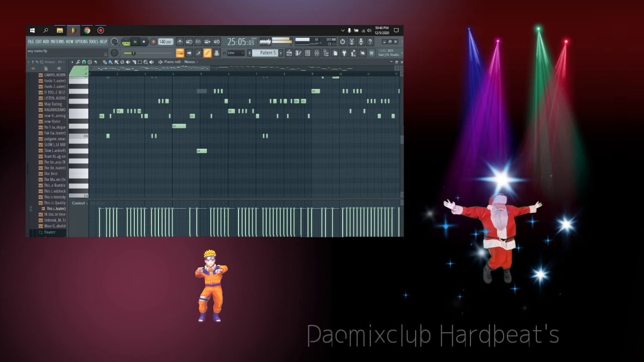Image resolution: width=644 pixels, height=362 pixels.
Task: Click the master pitch slider handle
Action: (x=133, y=53)
